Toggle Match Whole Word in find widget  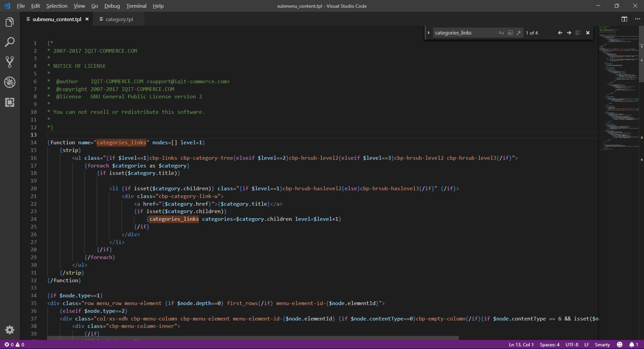click(510, 33)
